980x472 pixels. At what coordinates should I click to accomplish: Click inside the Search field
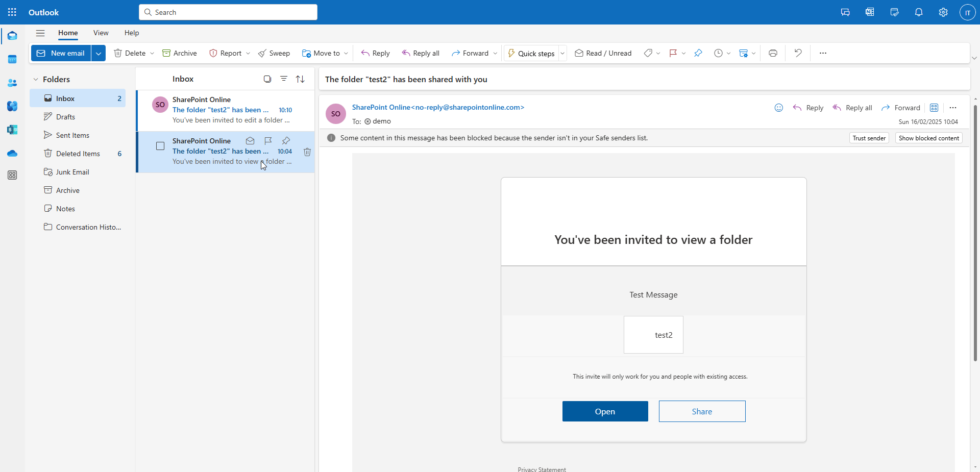click(228, 12)
